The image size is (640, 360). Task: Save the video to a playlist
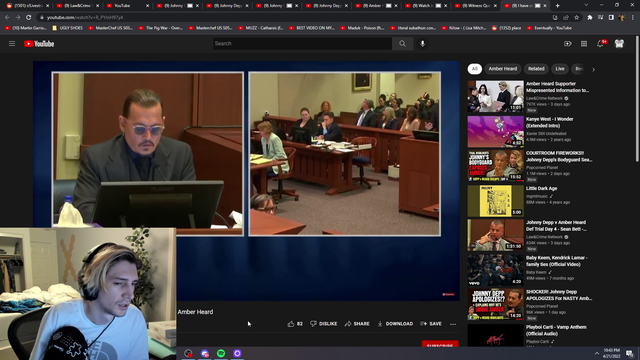[431, 324]
